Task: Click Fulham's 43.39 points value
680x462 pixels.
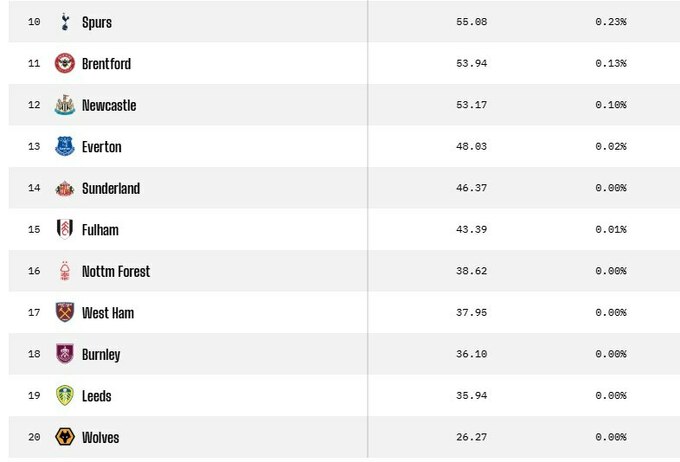Action: tap(471, 230)
